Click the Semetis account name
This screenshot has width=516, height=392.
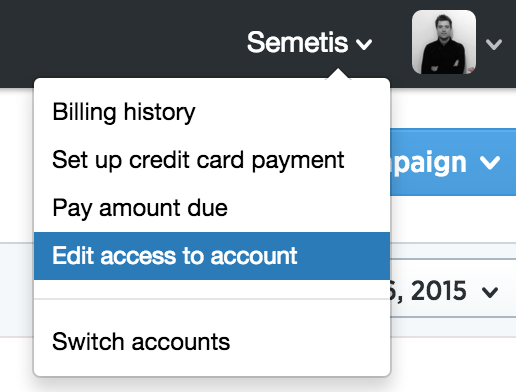click(x=297, y=42)
